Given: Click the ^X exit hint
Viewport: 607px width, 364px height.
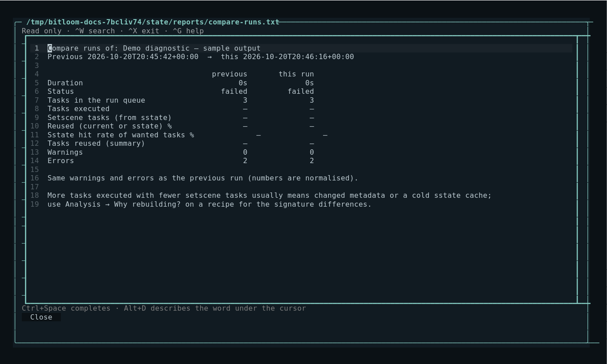Looking at the screenshot, I should click(144, 31).
